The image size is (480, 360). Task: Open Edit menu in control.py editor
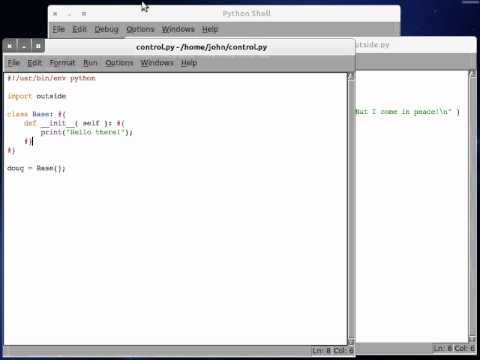[x=35, y=63]
